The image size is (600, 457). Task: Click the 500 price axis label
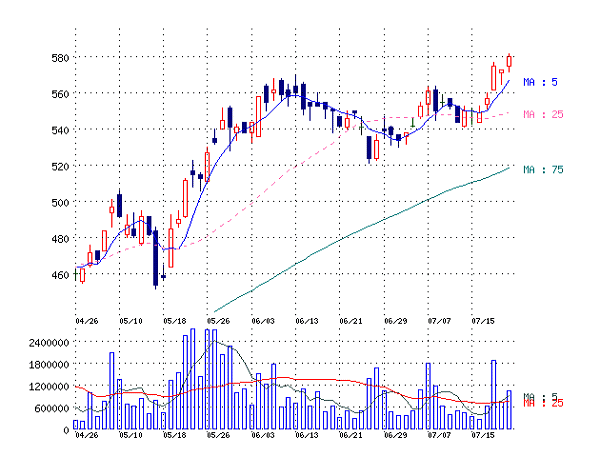[x=60, y=202]
